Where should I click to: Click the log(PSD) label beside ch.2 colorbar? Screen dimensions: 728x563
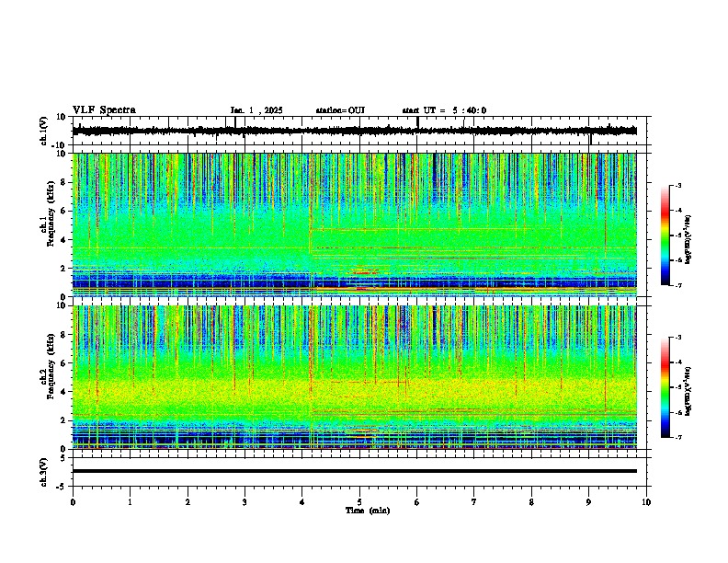(x=688, y=391)
